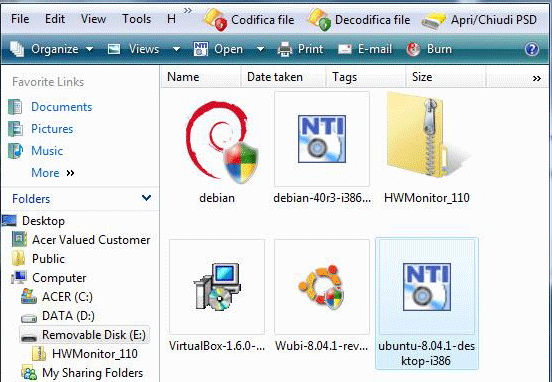The width and height of the screenshot is (552, 382).
Task: Click the Pictures folder icon
Action: (x=15, y=129)
